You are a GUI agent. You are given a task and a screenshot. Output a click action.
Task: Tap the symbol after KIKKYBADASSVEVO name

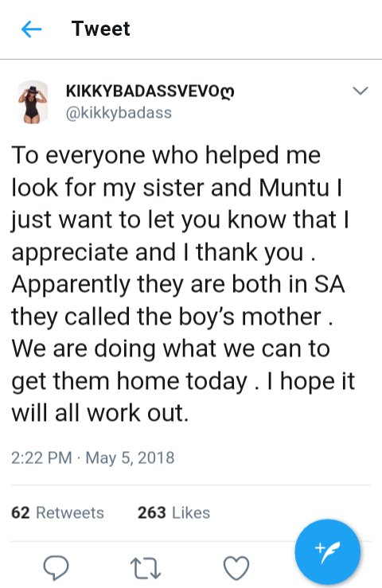pyautogui.click(x=228, y=92)
